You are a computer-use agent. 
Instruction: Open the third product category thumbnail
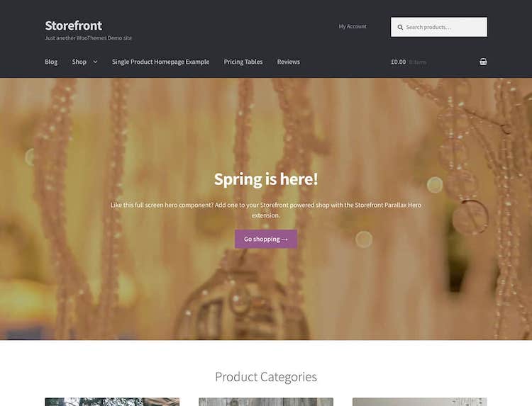click(420, 402)
